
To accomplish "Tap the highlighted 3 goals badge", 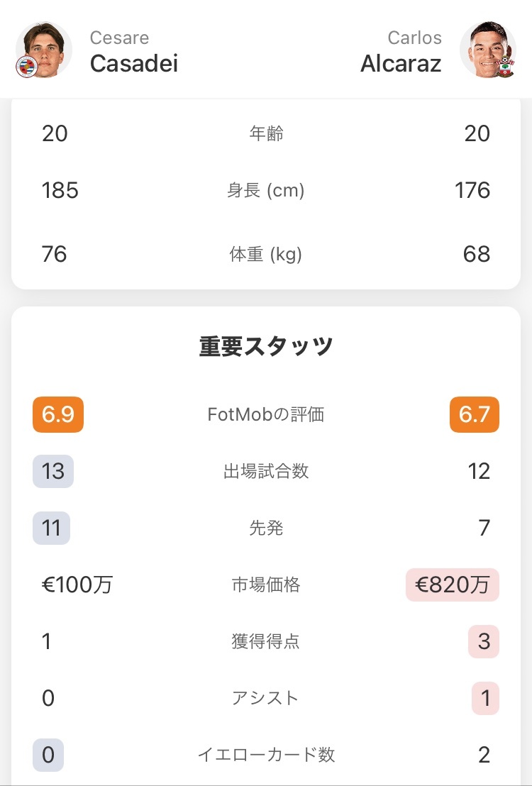I will [x=484, y=641].
